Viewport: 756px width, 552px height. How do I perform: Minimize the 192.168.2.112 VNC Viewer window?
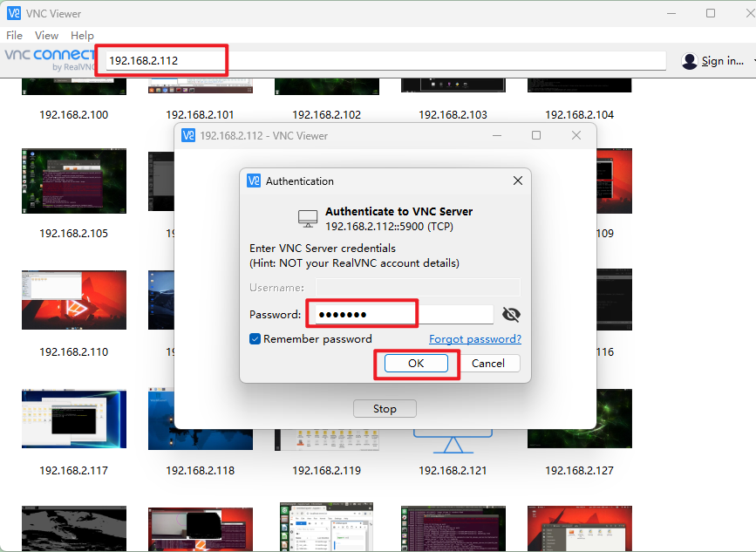pyautogui.click(x=497, y=135)
